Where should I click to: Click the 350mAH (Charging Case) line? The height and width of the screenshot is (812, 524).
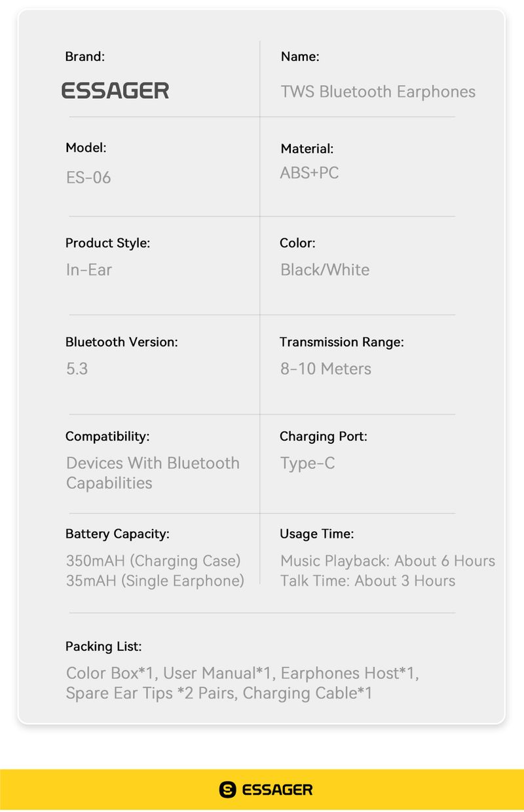click(x=153, y=561)
